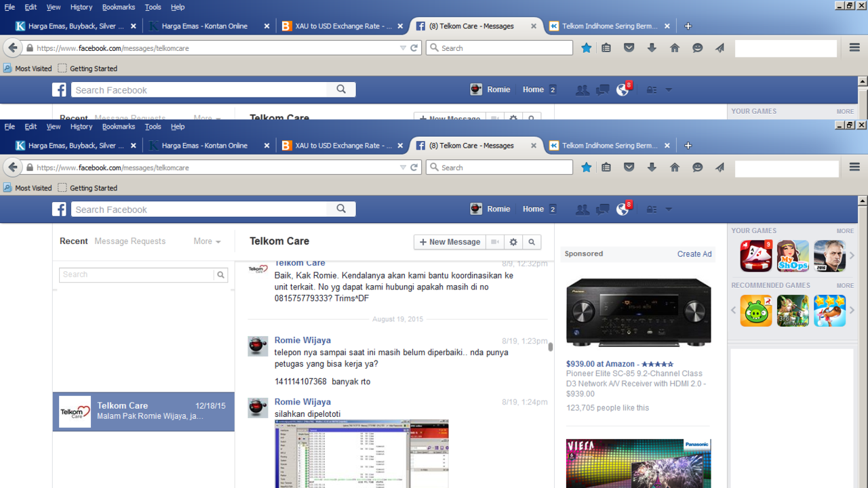Reload the page in front Firefox window
This screenshot has width=868, height=488.
[414, 167]
